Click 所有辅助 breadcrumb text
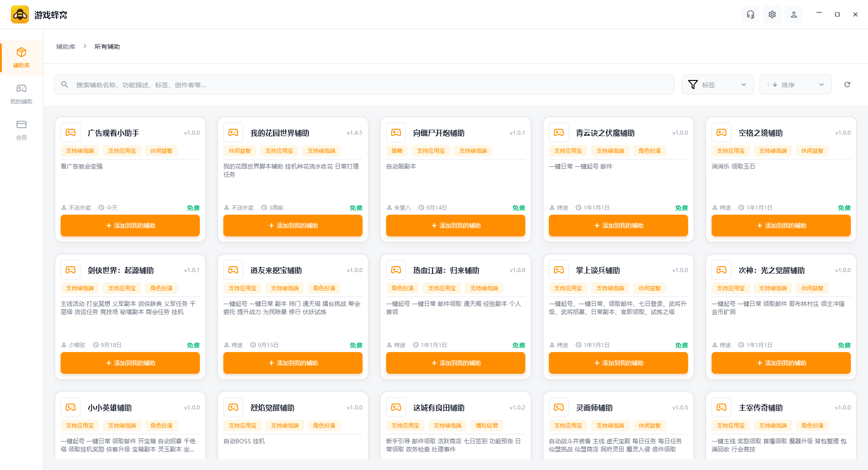 tap(107, 47)
